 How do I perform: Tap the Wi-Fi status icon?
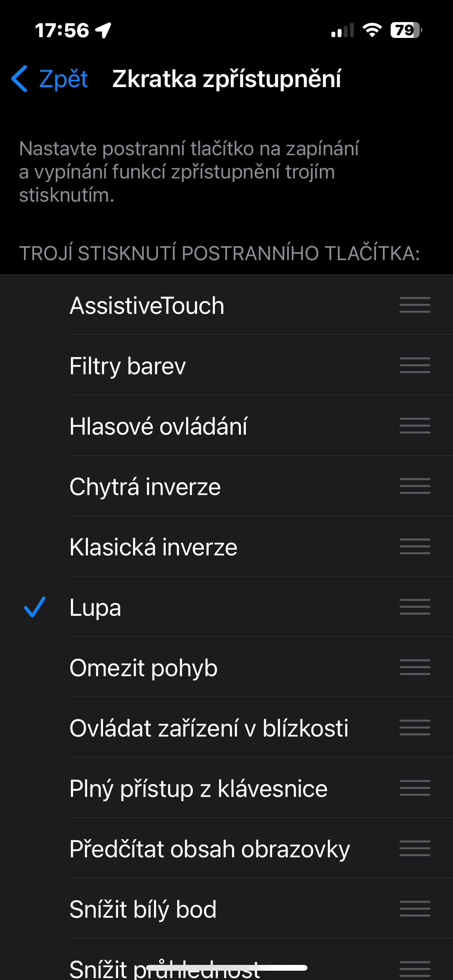click(372, 30)
